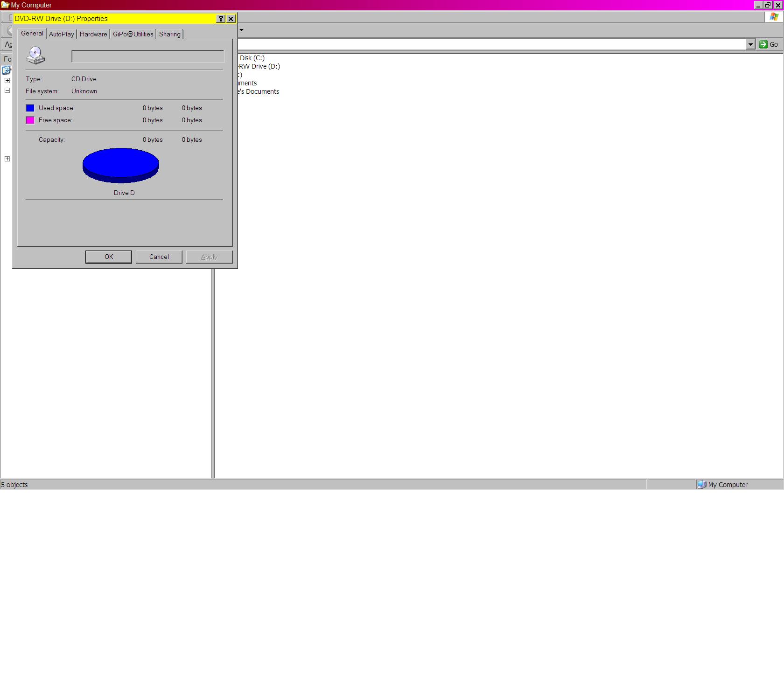Click the drive volume label field
Screen dimensions: 784x676
[147, 56]
